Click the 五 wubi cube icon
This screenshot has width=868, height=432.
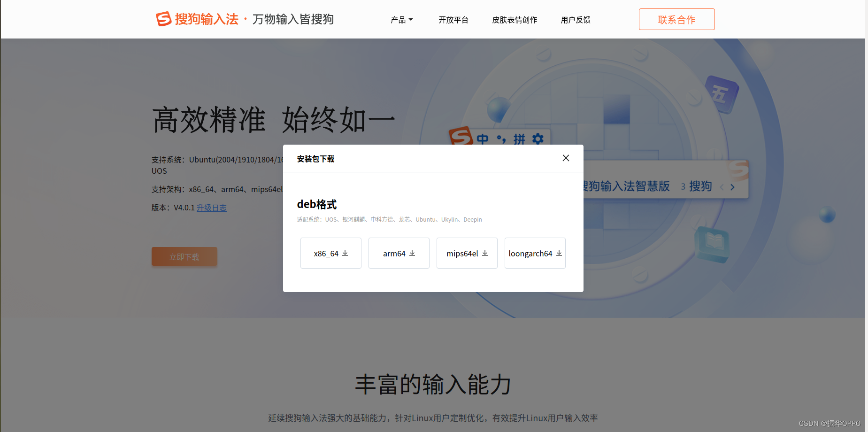click(x=721, y=94)
